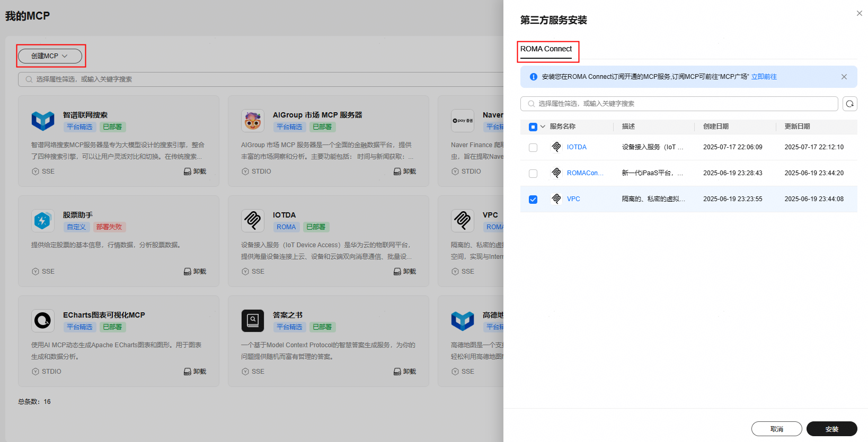Click the STDIO type icon on ECharts card
Image resolution: width=868 pixels, height=442 pixels.
(36, 372)
